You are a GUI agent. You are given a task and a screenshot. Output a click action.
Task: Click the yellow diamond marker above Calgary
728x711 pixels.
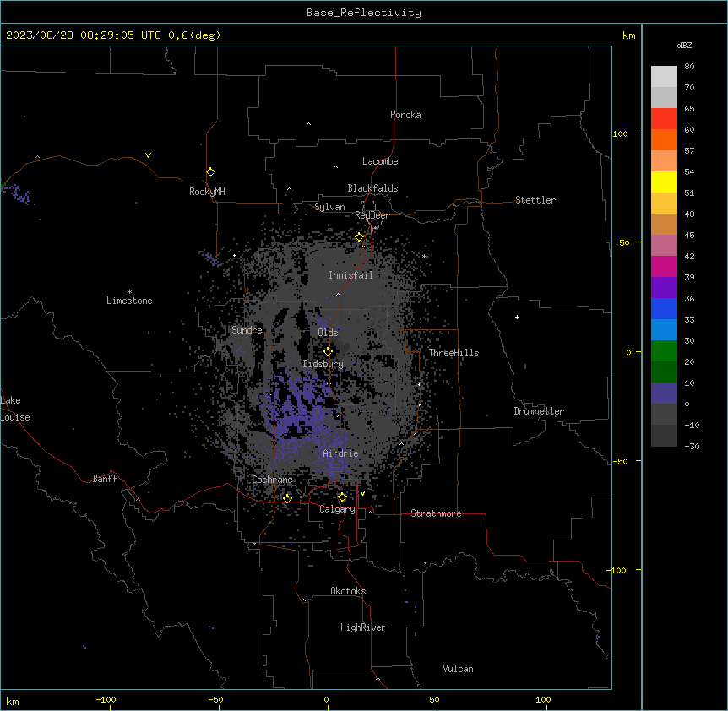pyautogui.click(x=342, y=497)
